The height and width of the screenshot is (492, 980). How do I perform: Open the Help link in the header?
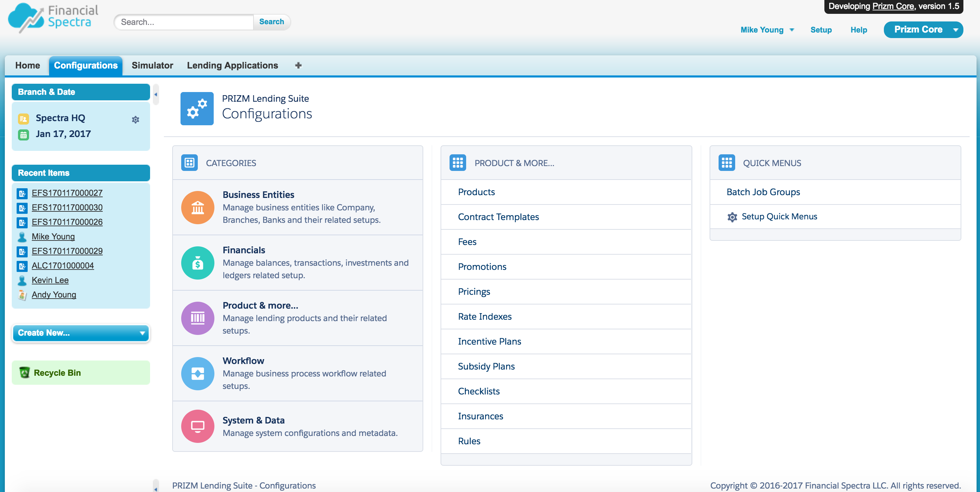pos(859,30)
